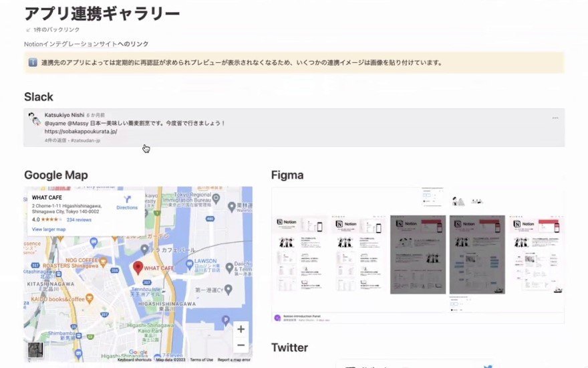This screenshot has width=588, height=368.
Task: Open the 1件のバックリンク backlinks link
Action: (56, 29)
